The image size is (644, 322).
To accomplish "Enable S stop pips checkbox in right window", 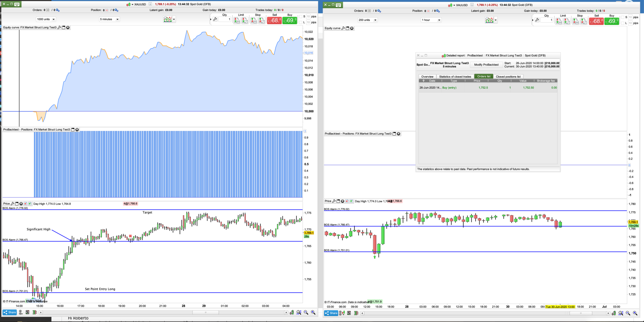I will click(623, 17).
